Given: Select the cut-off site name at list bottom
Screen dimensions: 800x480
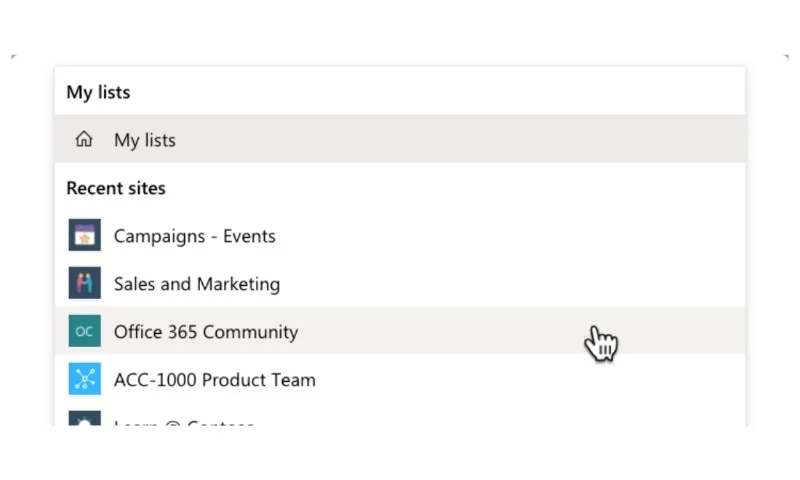Looking at the screenshot, I should (184, 422).
